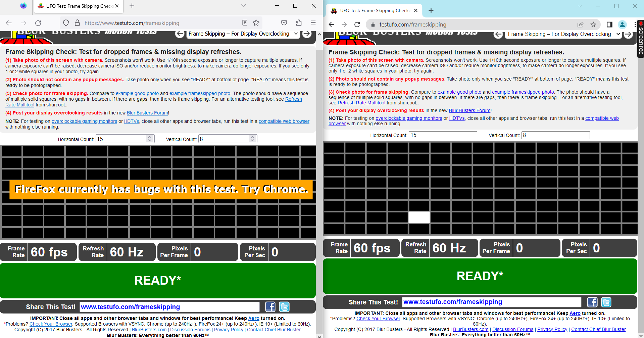Click the Save to Pocket icon in Firefox
The width and height of the screenshot is (644, 338).
[x=284, y=23]
